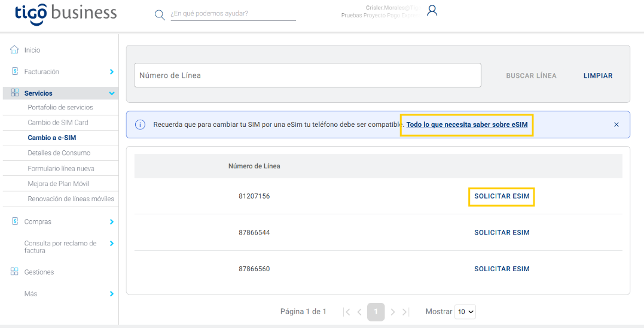Go to previous page arrow
This screenshot has width=644, height=328.
point(359,312)
